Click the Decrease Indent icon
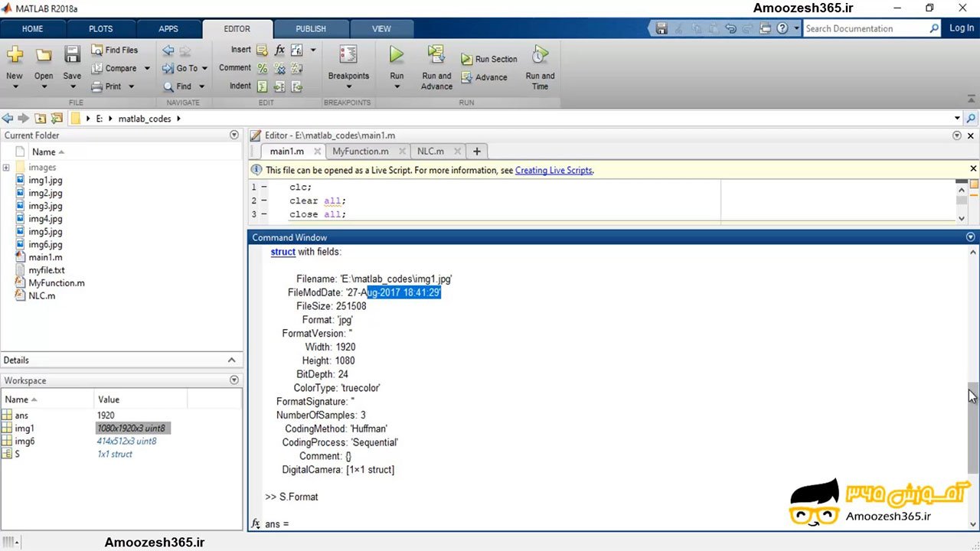 (296, 86)
